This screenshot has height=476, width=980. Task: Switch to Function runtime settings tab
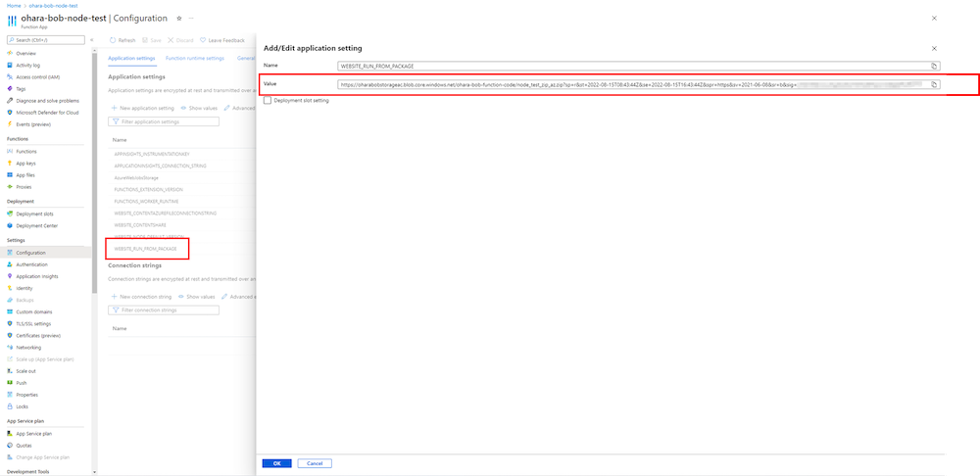194,58
